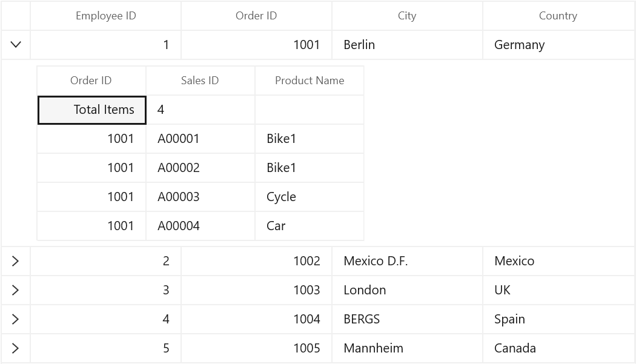The image size is (636, 364).
Task: Click the main grid Order ID header
Action: [x=256, y=16]
